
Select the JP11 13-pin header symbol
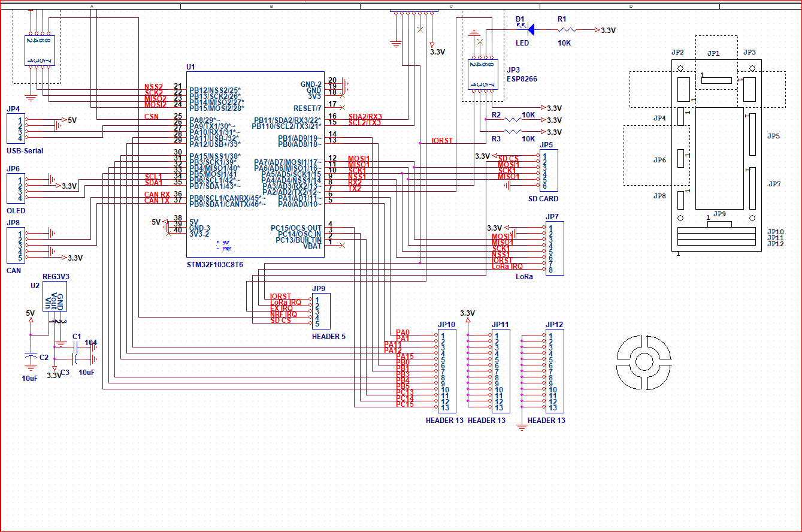click(x=501, y=371)
